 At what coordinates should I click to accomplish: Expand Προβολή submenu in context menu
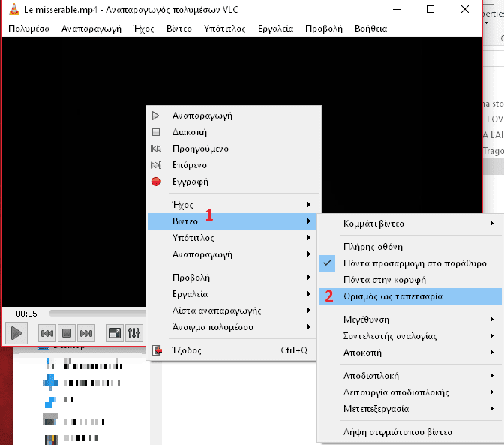[232, 278]
